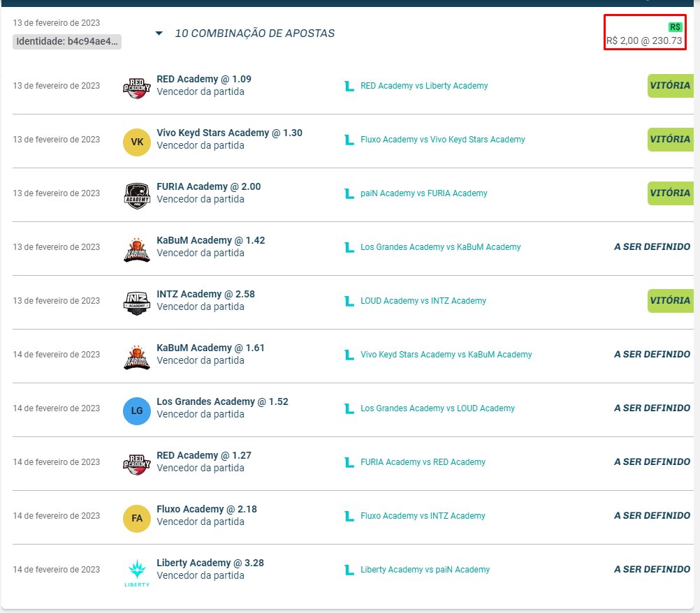Open Los Grandes Academy vs LOUD Academy link
The height and width of the screenshot is (613, 700).
click(x=437, y=408)
